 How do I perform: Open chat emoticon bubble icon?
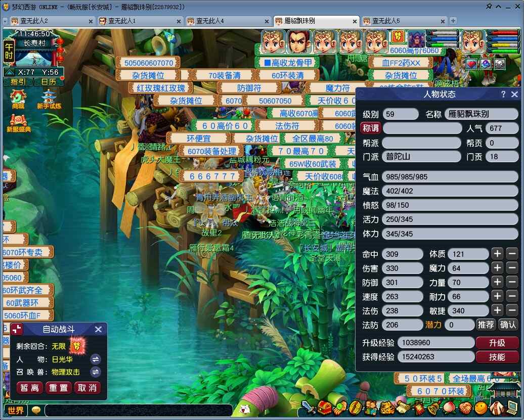click(x=36, y=410)
